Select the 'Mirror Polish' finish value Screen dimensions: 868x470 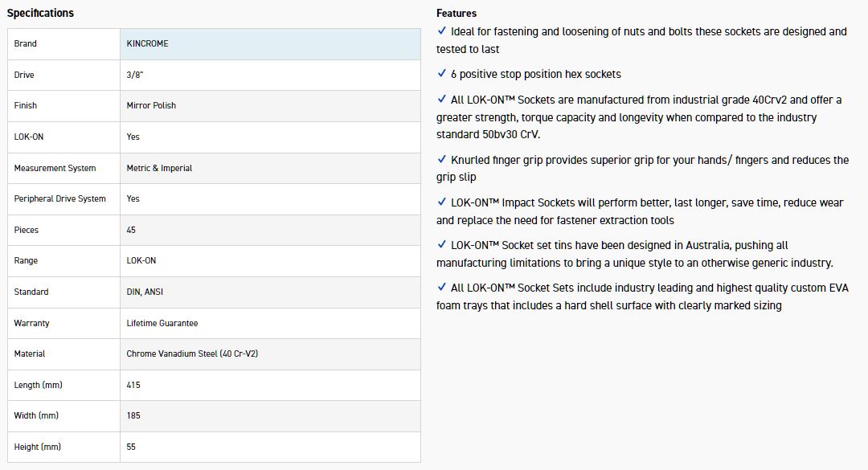pyautogui.click(x=151, y=105)
